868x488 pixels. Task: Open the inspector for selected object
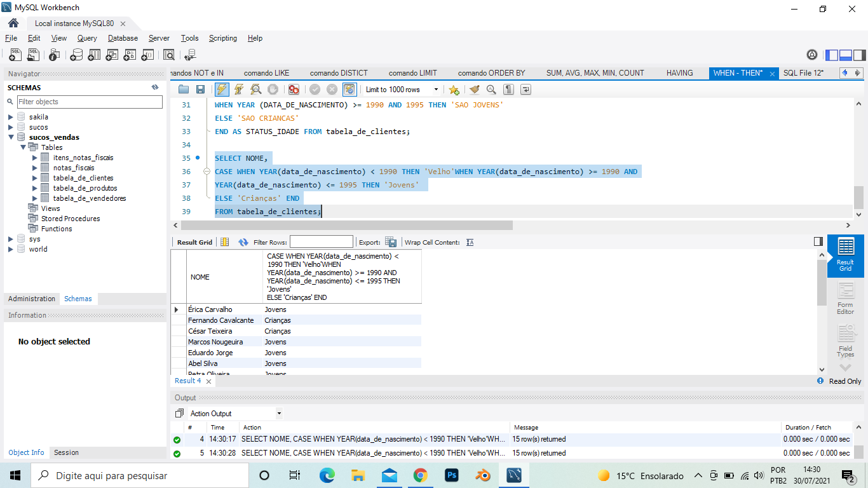(x=55, y=55)
